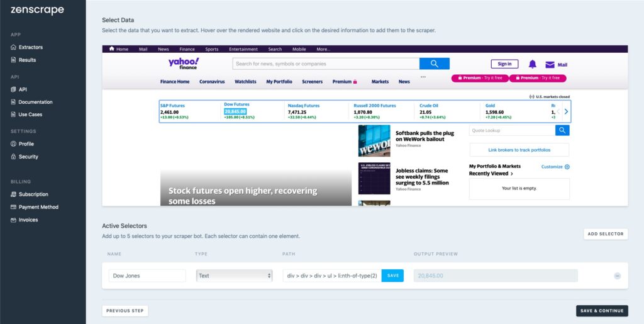Click SAVE & CONTINUE
Image resolution: width=644 pixels, height=324 pixels.
point(602,311)
